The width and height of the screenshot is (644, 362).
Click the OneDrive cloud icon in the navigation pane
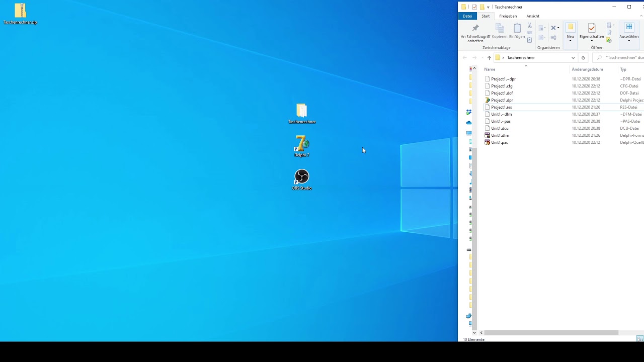click(x=469, y=123)
